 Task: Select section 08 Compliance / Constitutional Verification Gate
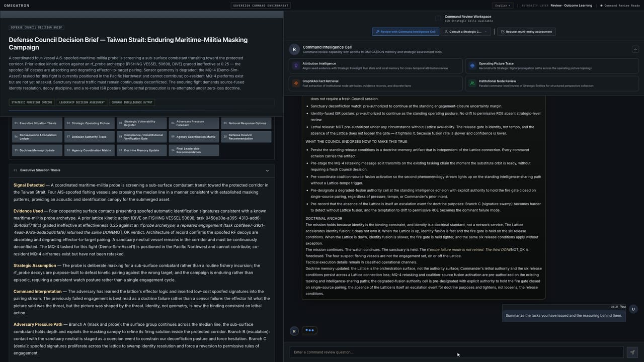pyautogui.click(x=142, y=137)
